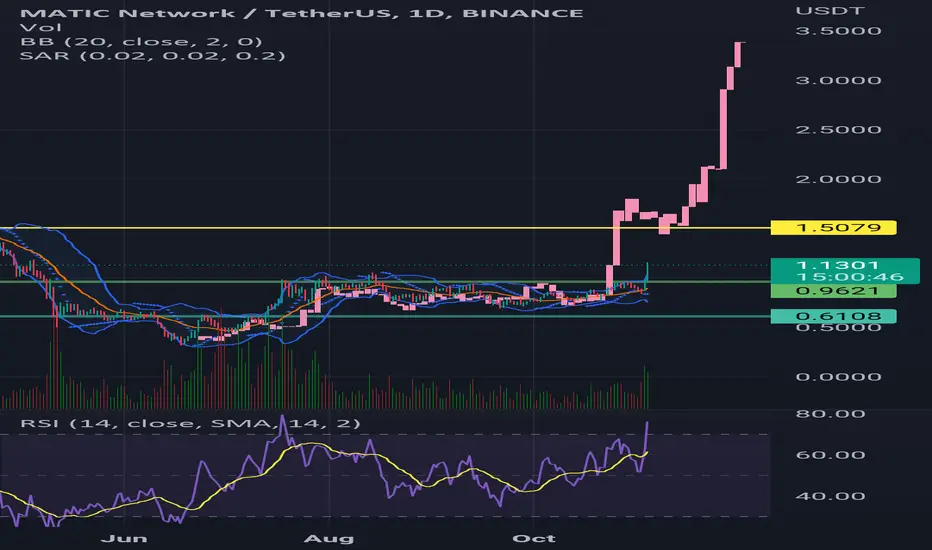Click the 80.00 RSI axis value

pos(830,414)
